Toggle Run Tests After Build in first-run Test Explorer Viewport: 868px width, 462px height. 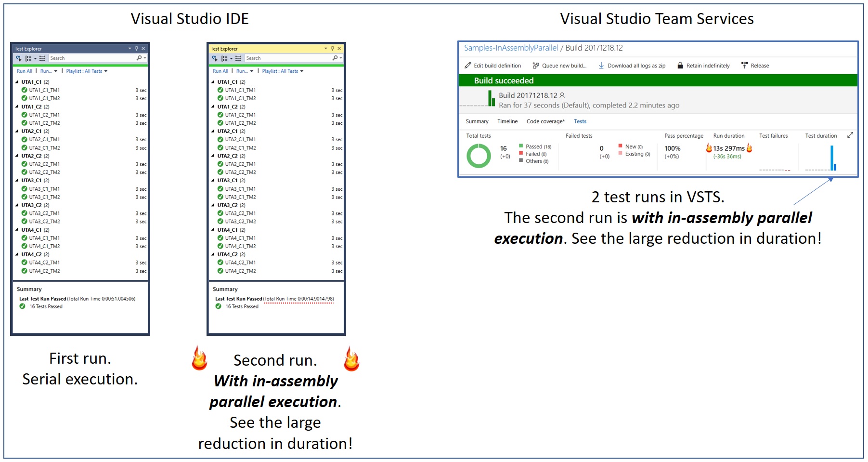(19, 58)
